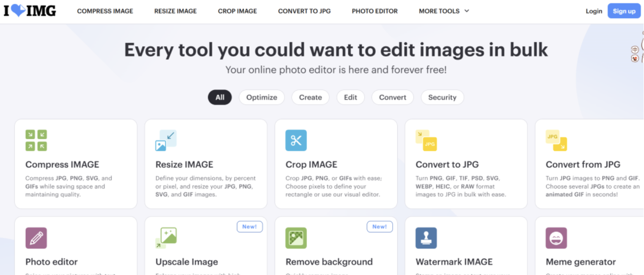
Task: Select the Optimize filter pill
Action: (261, 97)
